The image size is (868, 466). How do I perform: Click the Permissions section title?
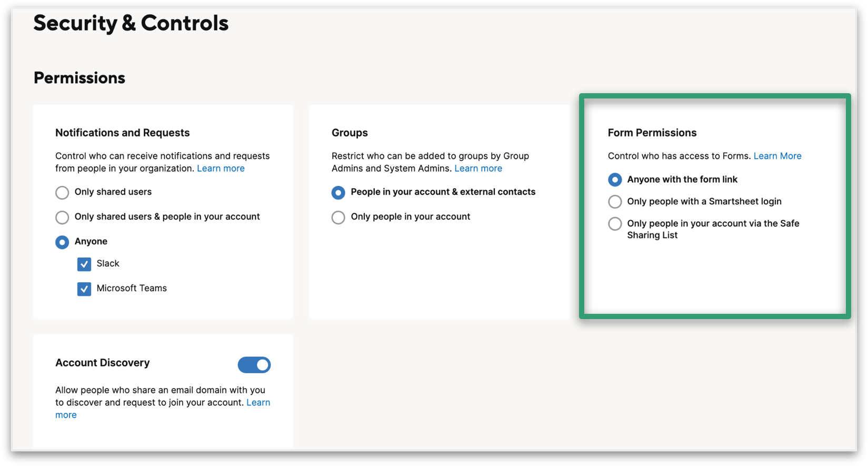(79, 77)
